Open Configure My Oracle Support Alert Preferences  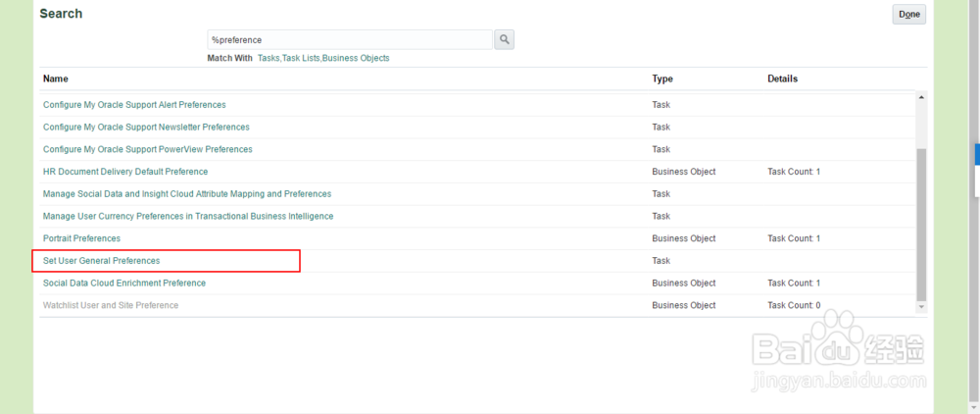pyautogui.click(x=134, y=105)
